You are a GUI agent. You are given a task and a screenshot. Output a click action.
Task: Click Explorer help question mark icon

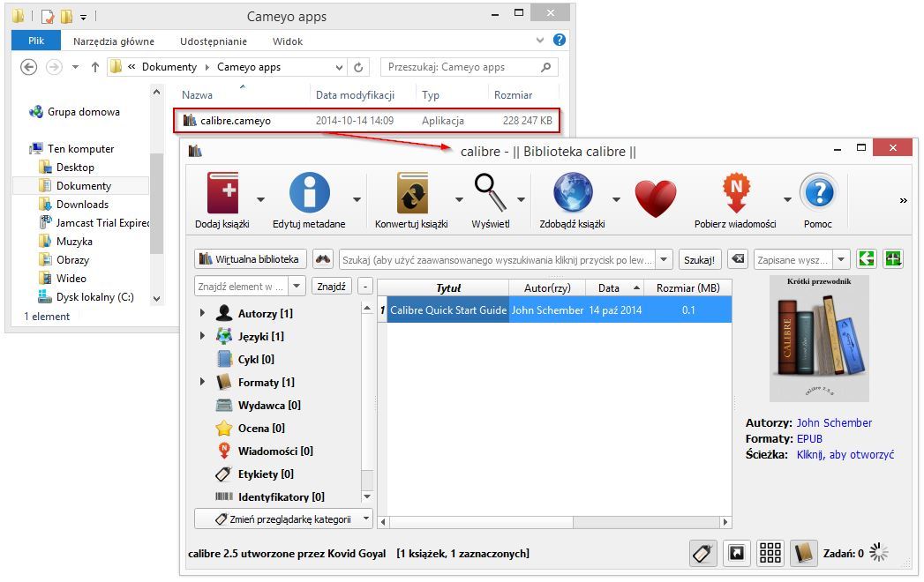[560, 40]
